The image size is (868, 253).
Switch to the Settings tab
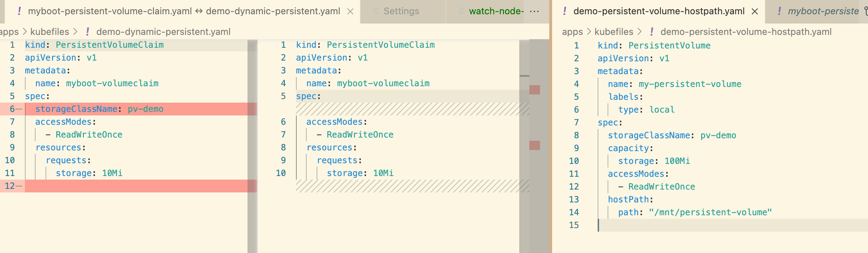(x=401, y=11)
